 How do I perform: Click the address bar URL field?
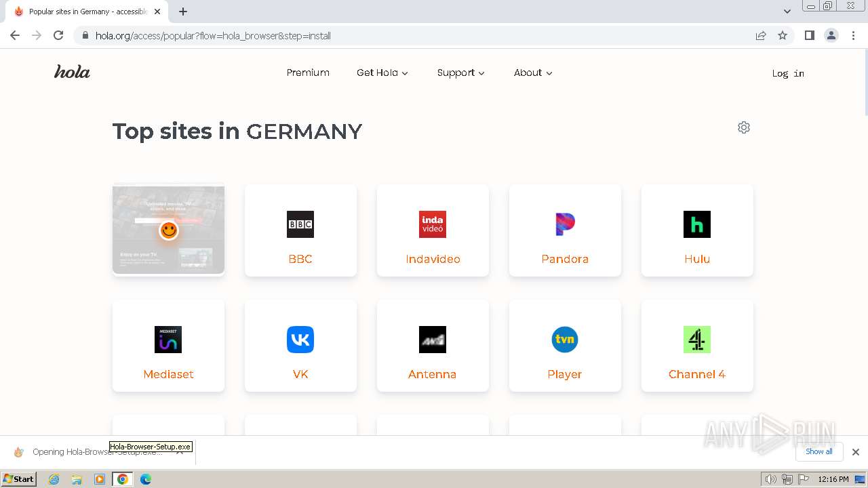tap(420, 35)
